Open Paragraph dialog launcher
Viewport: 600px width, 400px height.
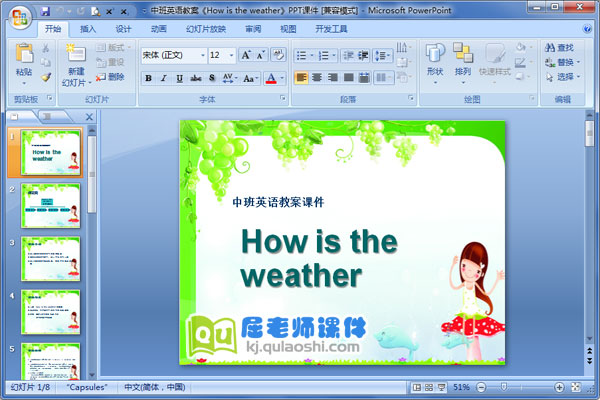[x=411, y=98]
